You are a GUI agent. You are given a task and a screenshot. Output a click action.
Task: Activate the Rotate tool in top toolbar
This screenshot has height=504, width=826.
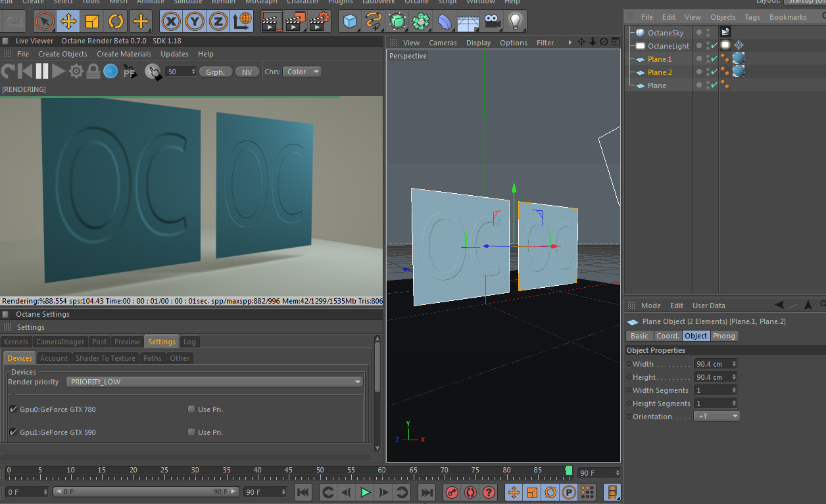click(116, 22)
